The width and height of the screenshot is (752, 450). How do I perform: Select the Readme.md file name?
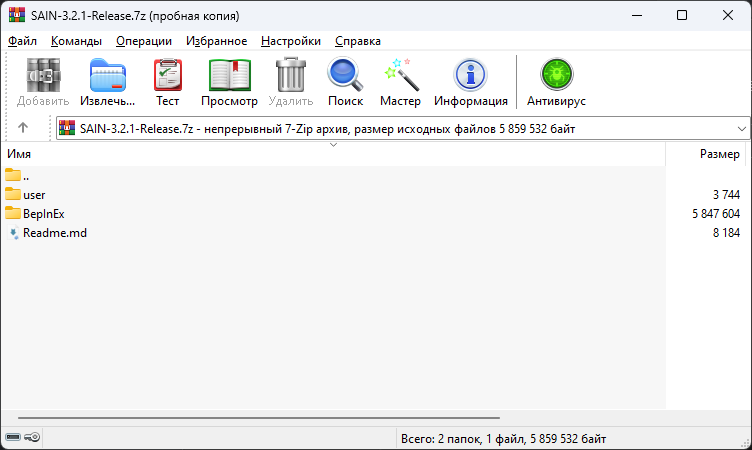click(x=55, y=233)
